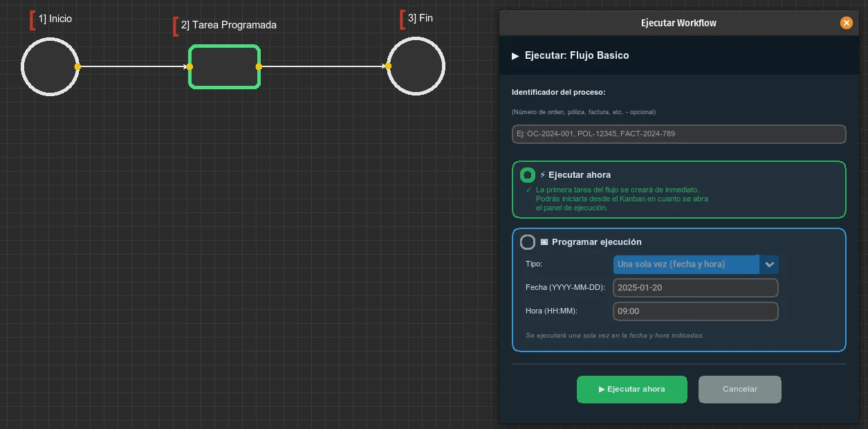Focus the Identificador del proceso input field

[x=678, y=134]
